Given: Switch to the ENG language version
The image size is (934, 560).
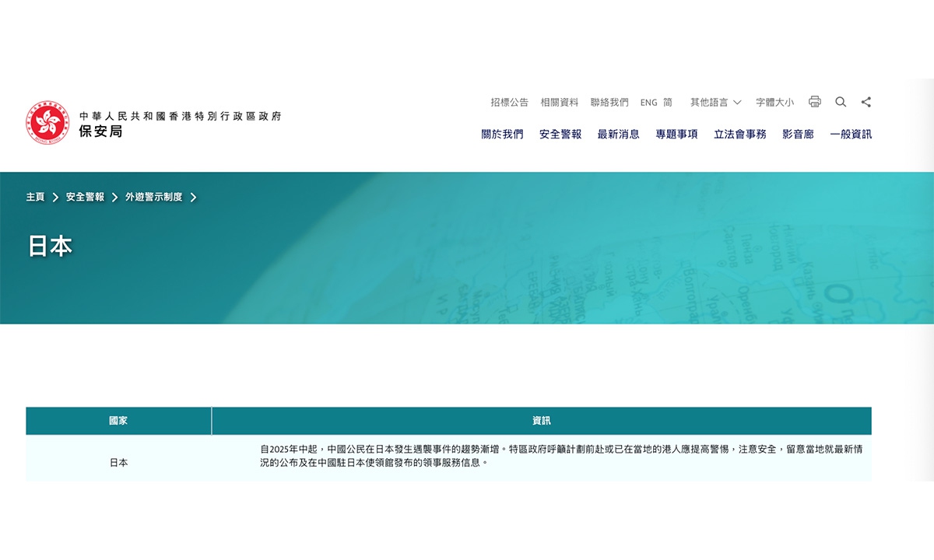Looking at the screenshot, I should [648, 102].
